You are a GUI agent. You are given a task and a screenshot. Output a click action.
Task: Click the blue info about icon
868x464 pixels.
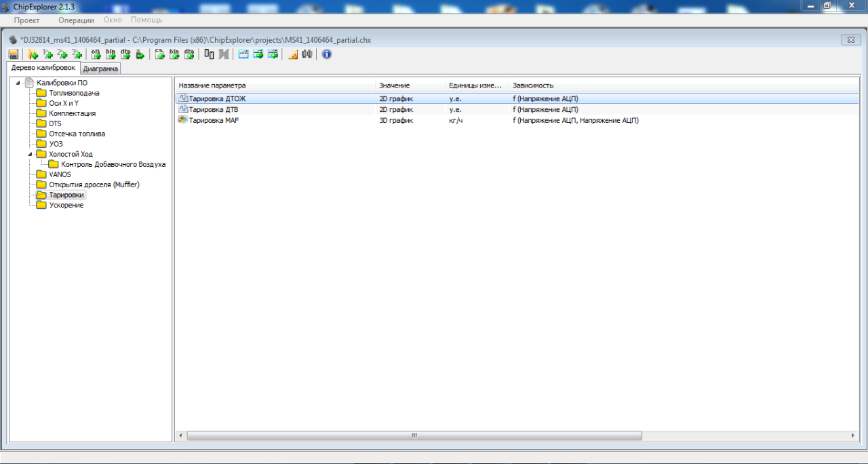point(327,54)
